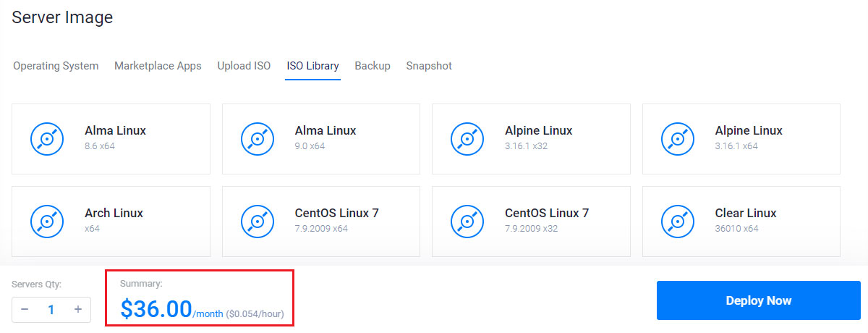Click the Alpine Linux 3.16.1 x64 label
Viewport: 868px width, 333px height.
coord(749,138)
